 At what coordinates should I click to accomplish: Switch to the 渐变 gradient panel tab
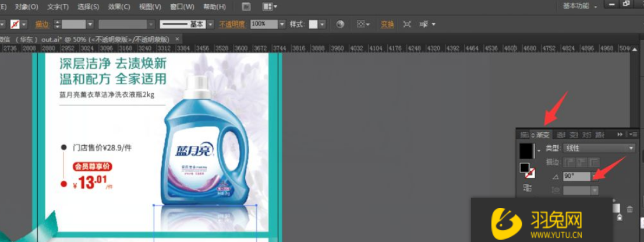coord(542,135)
